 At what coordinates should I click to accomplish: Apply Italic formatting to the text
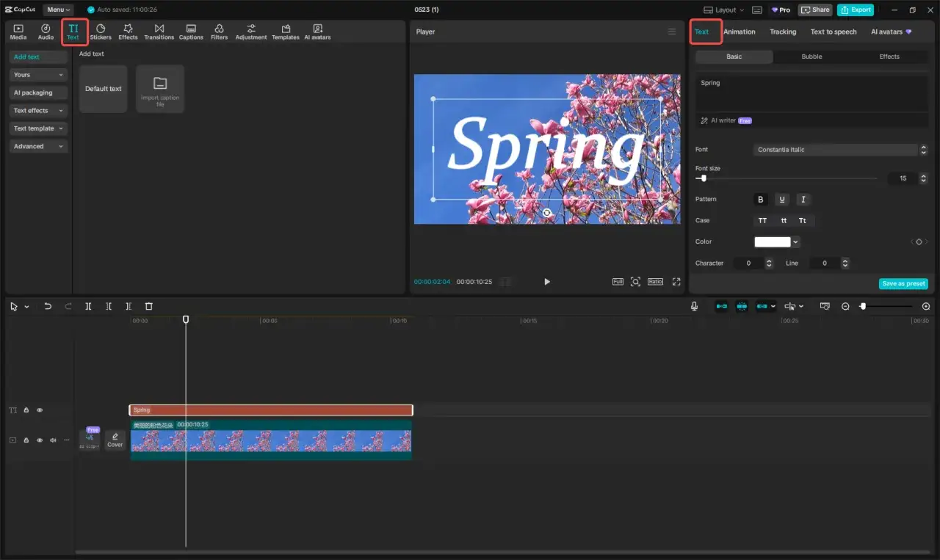(803, 199)
